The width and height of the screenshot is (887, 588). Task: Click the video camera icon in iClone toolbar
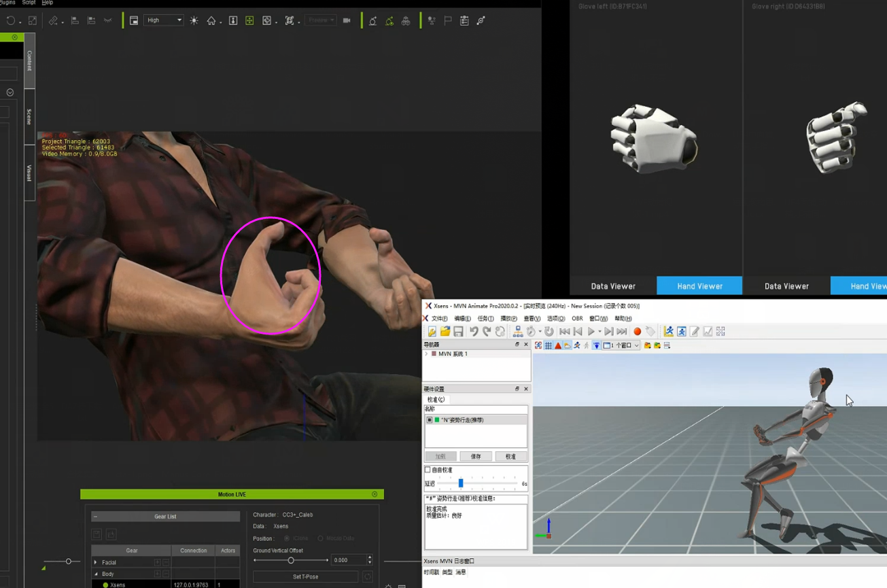[x=347, y=20]
